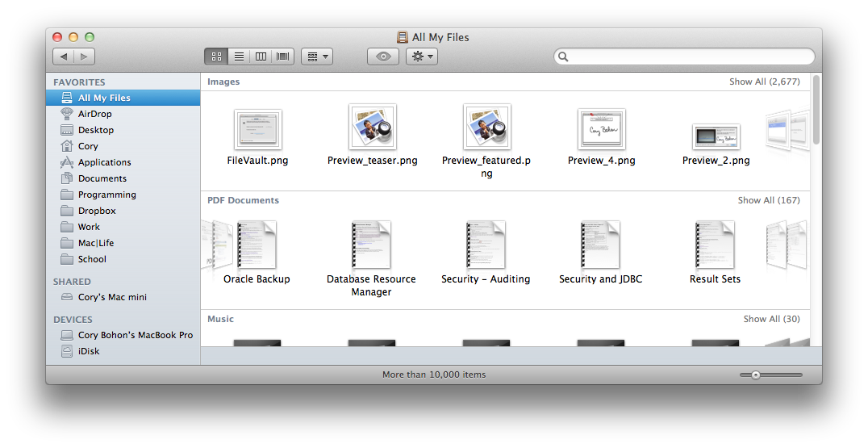Viewport: 868px width, 448px height.
Task: Show all 167 PDF documents
Action: 768,200
